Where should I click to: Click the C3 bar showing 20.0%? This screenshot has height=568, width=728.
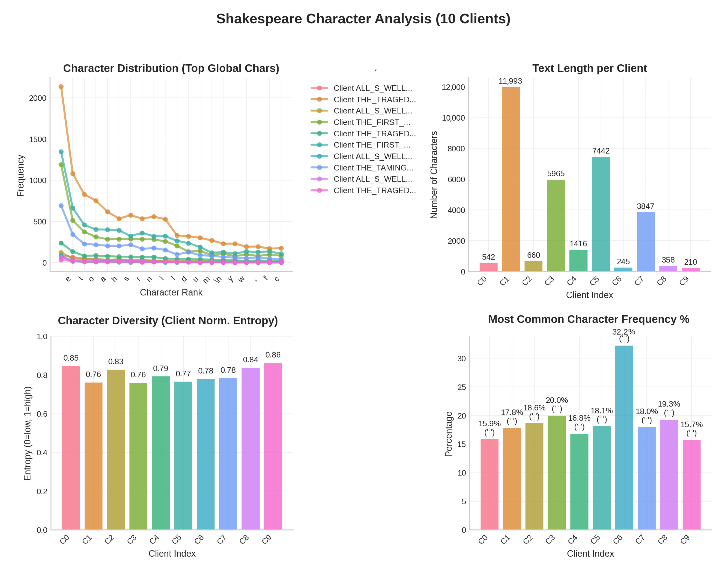(556, 472)
